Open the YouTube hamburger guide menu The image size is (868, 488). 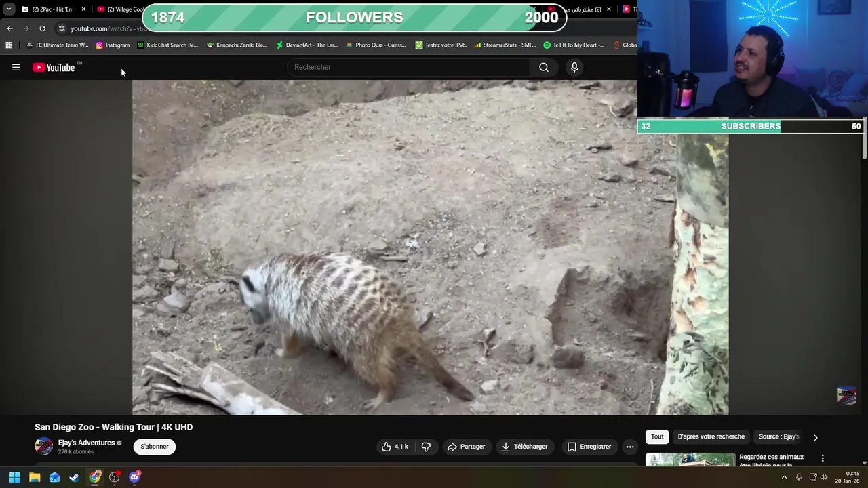point(16,67)
